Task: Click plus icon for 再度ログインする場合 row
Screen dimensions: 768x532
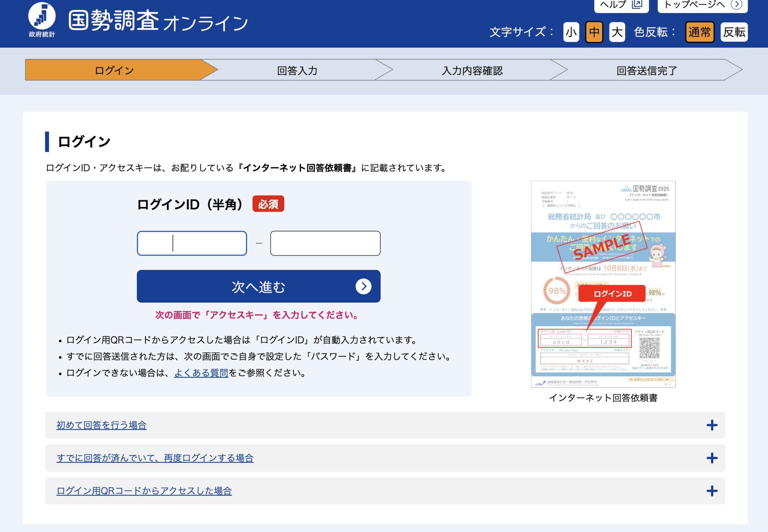Action: 712,458
